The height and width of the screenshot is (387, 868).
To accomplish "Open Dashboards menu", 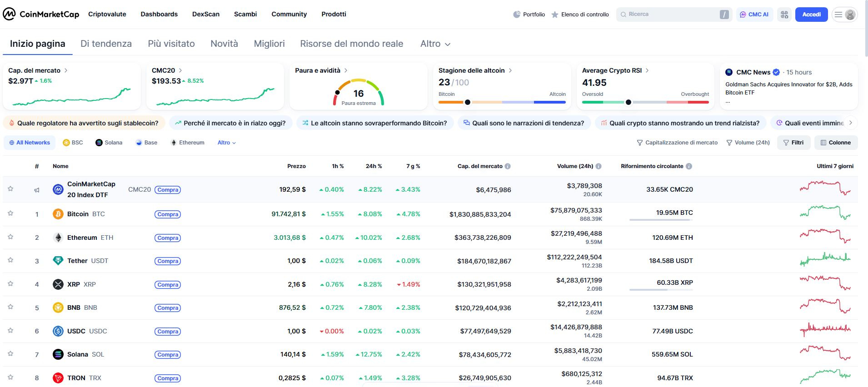I will [159, 14].
